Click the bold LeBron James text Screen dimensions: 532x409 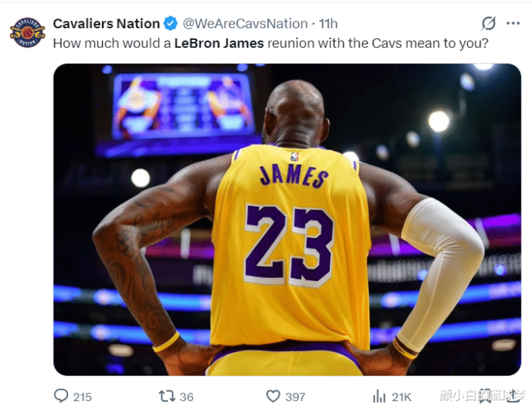pos(218,43)
